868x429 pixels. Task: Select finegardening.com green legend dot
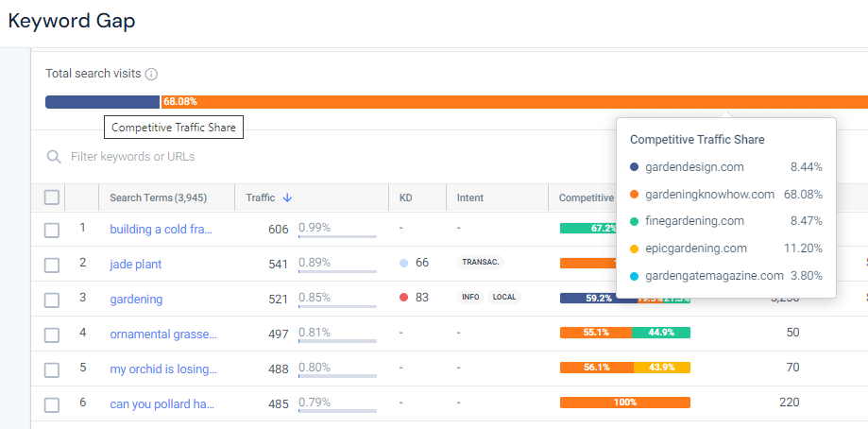635,221
